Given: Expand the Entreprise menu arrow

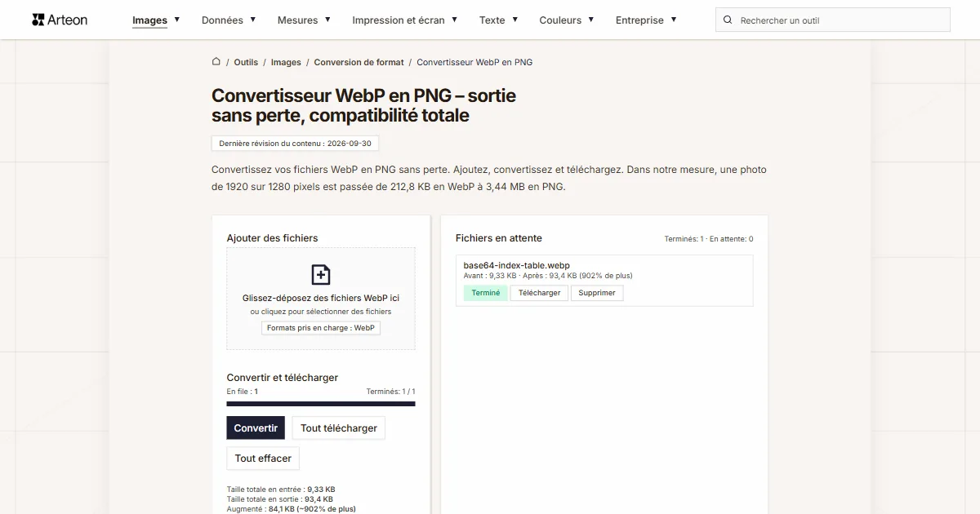Looking at the screenshot, I should [674, 19].
